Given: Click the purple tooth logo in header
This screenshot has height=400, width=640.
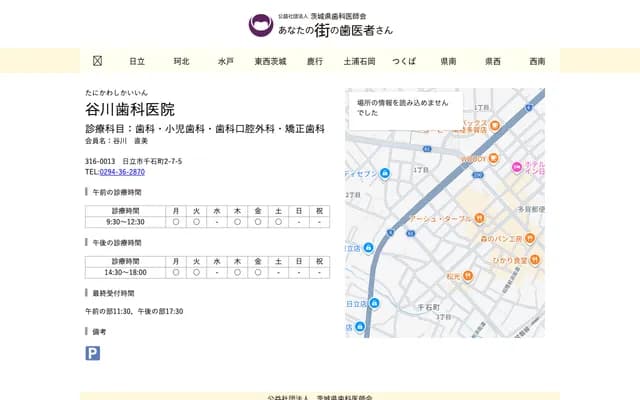Looking at the screenshot, I should point(260,24).
